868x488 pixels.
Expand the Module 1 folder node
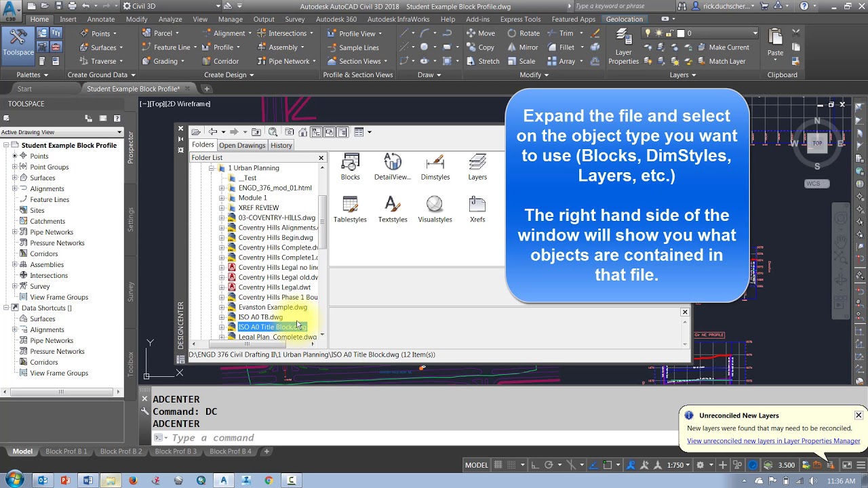pyautogui.click(x=222, y=198)
